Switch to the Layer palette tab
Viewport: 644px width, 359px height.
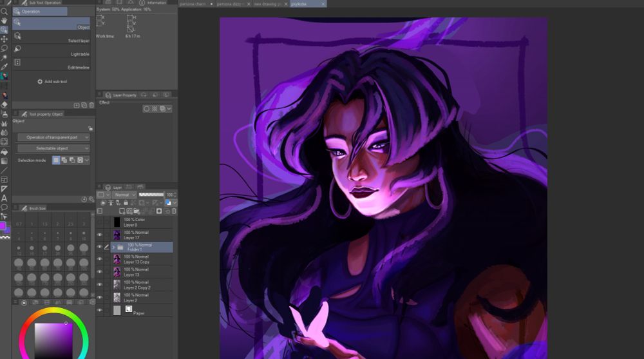113,187
